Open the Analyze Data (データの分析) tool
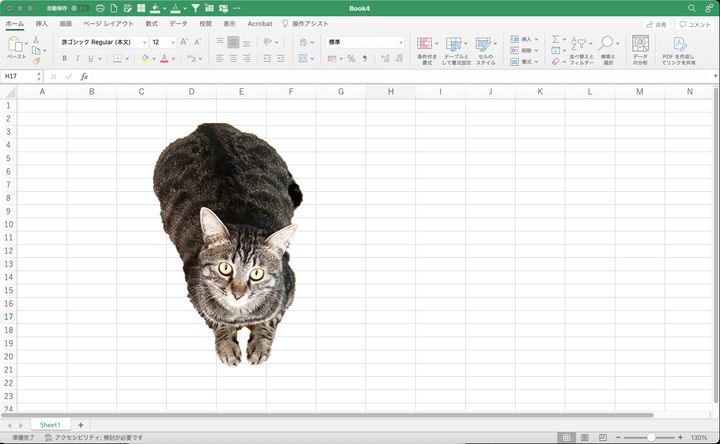Viewport: 720px width, 444px height. coord(640,50)
